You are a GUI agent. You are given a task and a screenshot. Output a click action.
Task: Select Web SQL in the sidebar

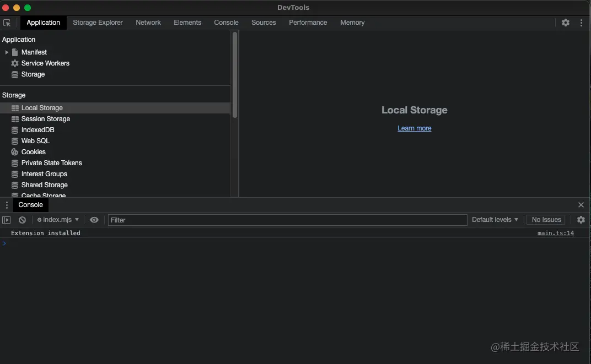click(x=35, y=141)
